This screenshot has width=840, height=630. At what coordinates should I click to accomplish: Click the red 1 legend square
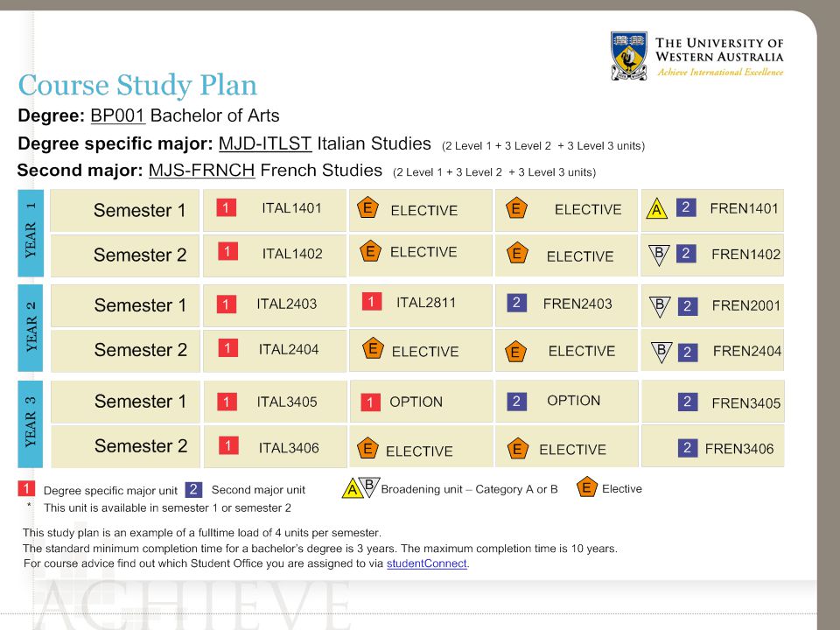(26, 488)
